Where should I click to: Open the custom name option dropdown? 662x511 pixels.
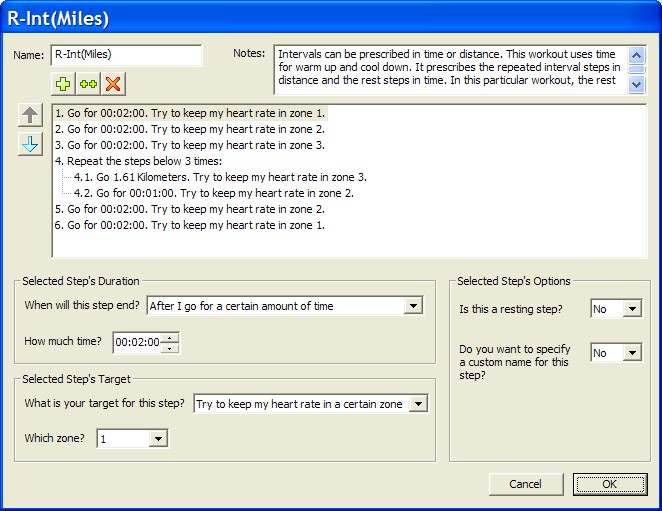click(632, 353)
